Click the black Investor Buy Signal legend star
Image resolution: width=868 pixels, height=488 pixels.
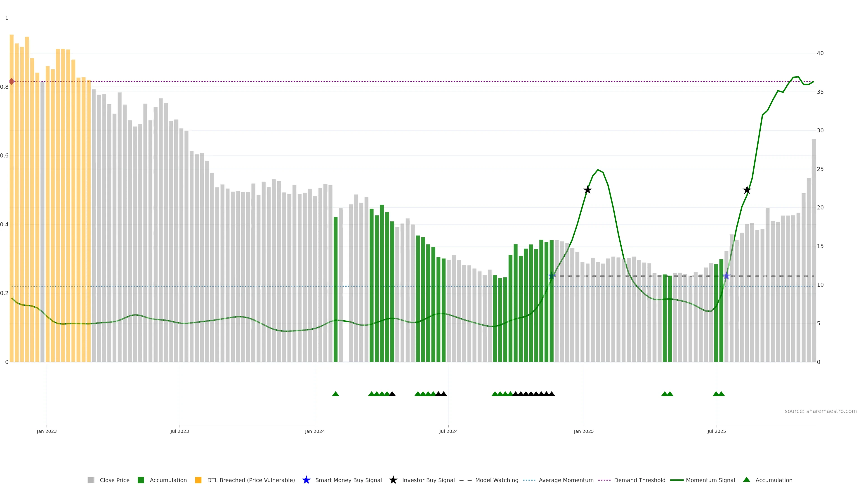coord(393,480)
